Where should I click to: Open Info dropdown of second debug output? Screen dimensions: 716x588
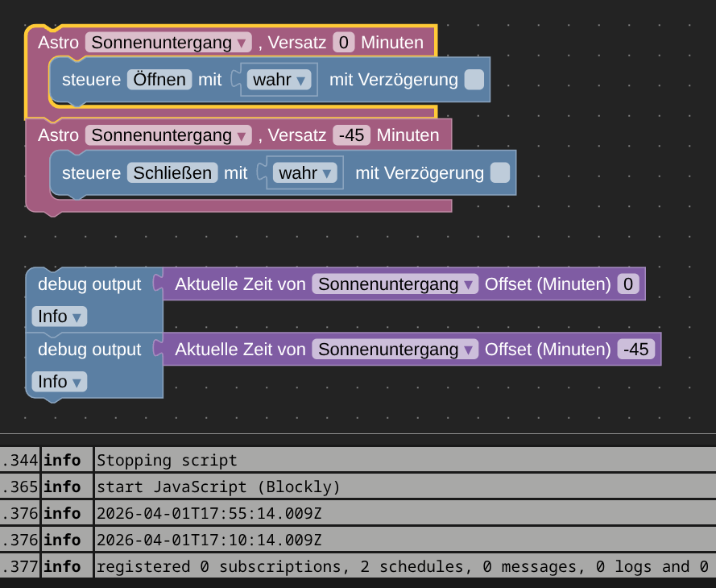pyautogui.click(x=60, y=382)
